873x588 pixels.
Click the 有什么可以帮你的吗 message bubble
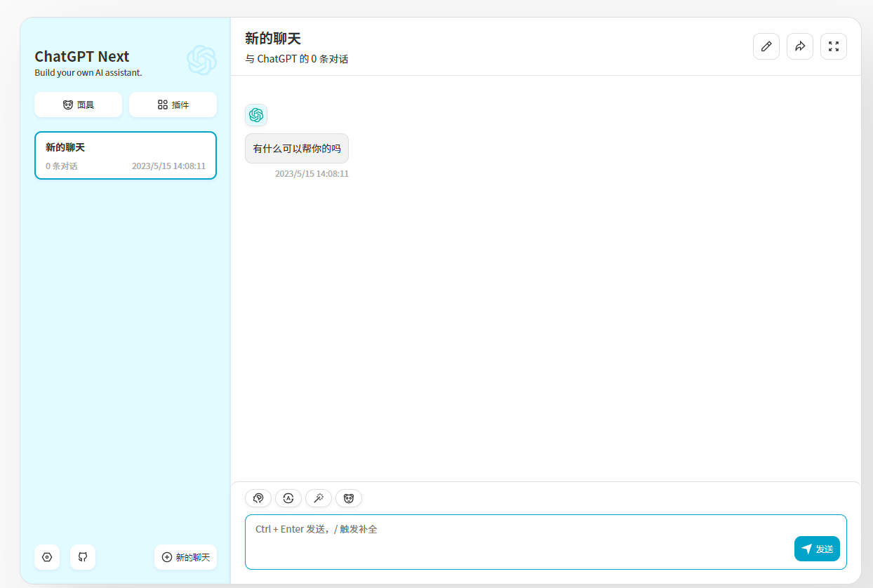[297, 149]
